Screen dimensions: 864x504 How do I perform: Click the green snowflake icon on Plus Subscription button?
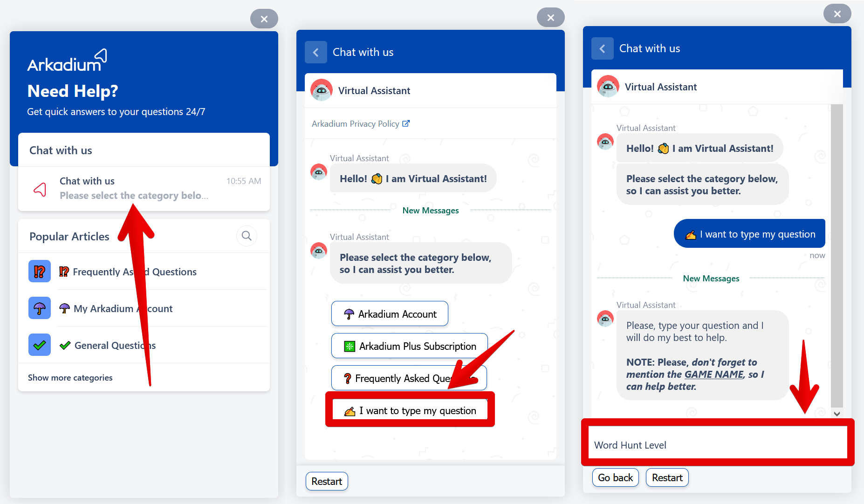click(350, 347)
